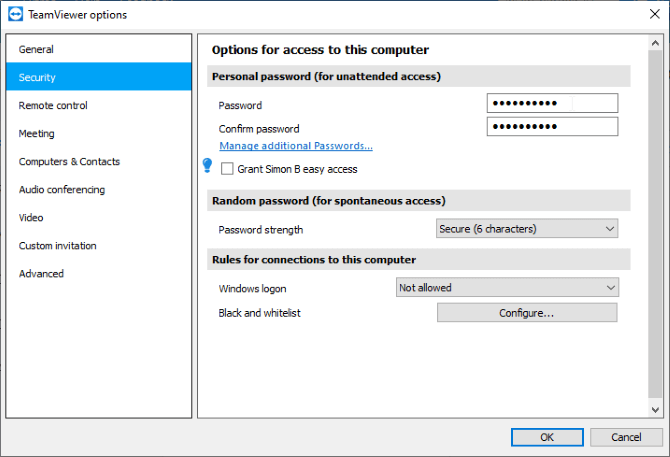The width and height of the screenshot is (670, 457).
Task: Open the General settings category
Action: click(99, 49)
